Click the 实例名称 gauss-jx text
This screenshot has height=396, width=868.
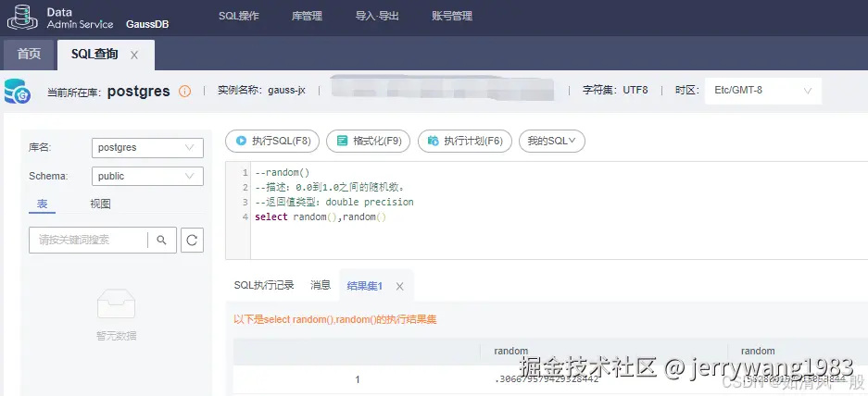tap(261, 90)
